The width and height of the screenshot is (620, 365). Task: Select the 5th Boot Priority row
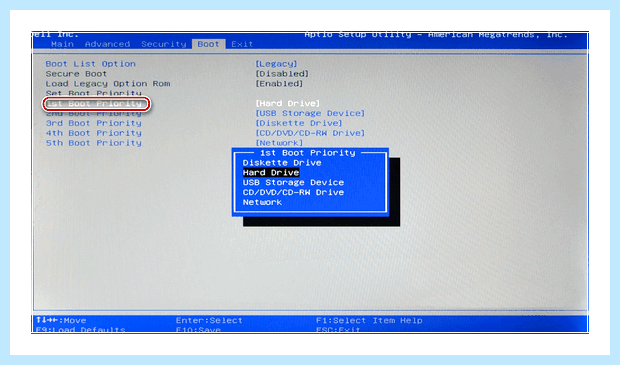click(93, 143)
